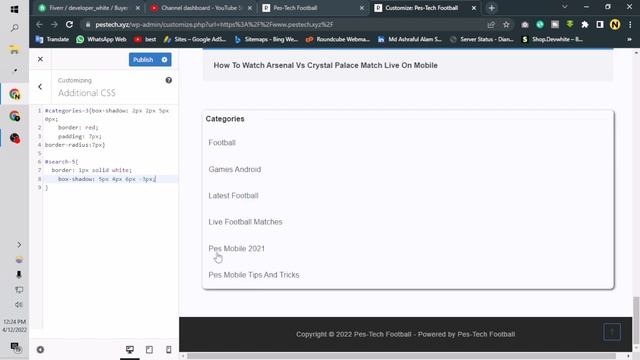Open the Shop.Devwhite bookmark
Screen dimensions: 640x360
coord(553,39)
